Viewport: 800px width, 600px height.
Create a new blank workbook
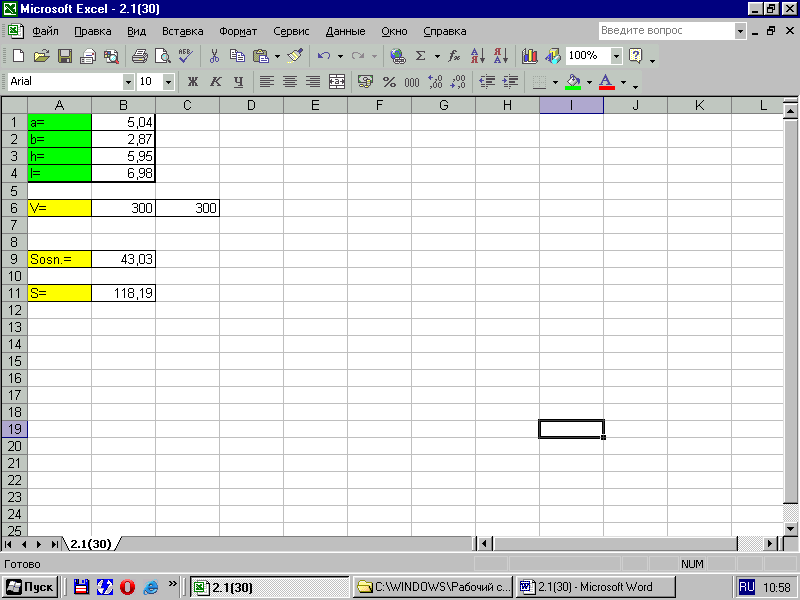(x=18, y=56)
